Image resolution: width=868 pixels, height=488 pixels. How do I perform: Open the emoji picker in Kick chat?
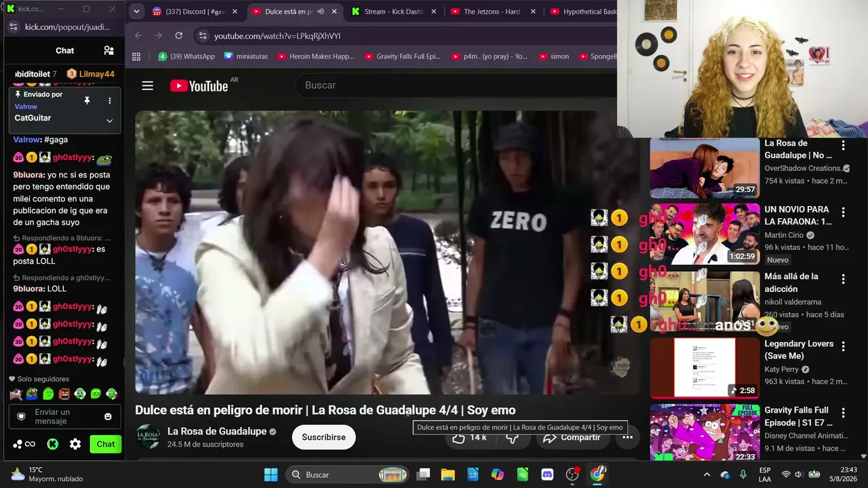point(108,416)
